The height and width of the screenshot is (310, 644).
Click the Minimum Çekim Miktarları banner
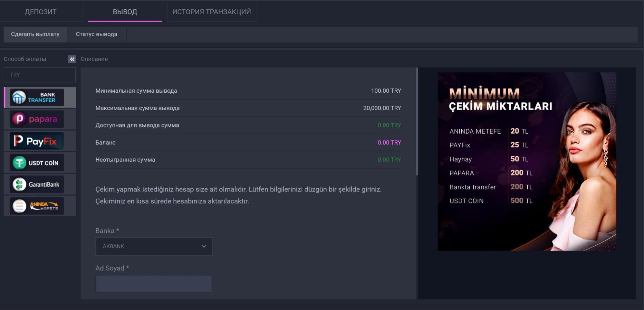tap(527, 161)
